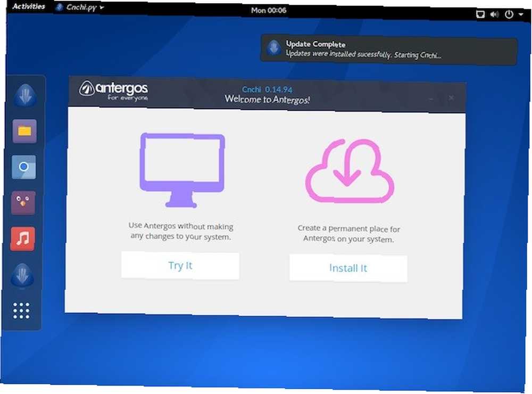Open the Files folder icon in the dock
The width and height of the screenshot is (532, 394).
coord(24,131)
